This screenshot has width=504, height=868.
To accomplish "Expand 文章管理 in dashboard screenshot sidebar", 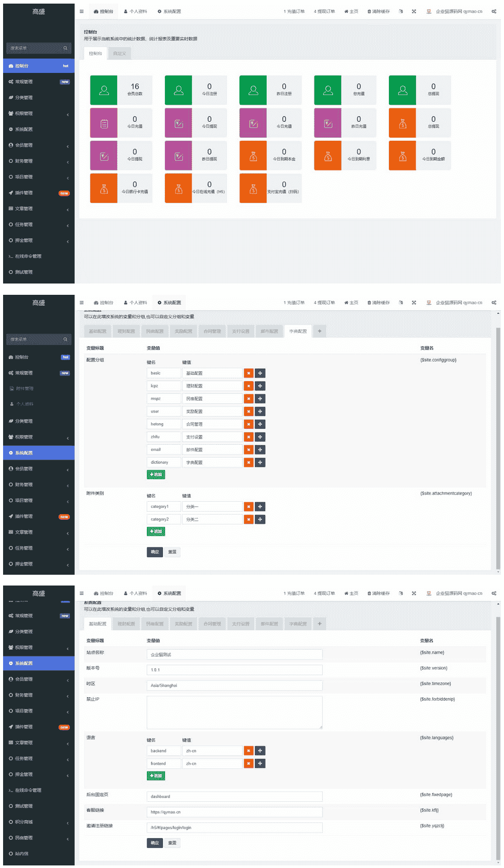I will 39,209.
